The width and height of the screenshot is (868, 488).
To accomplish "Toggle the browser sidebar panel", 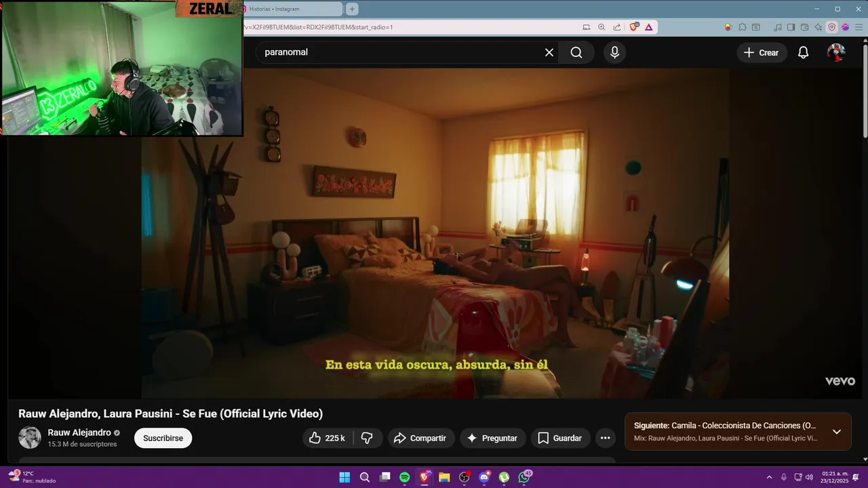I will (x=791, y=27).
